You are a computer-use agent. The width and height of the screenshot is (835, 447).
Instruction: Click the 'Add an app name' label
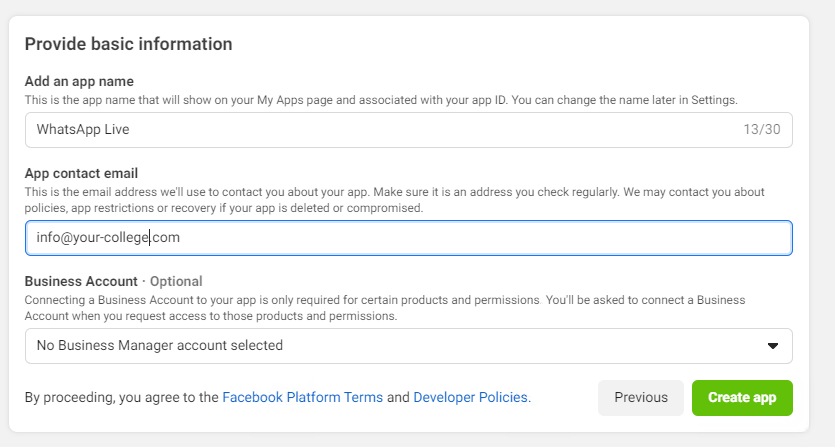pos(79,82)
